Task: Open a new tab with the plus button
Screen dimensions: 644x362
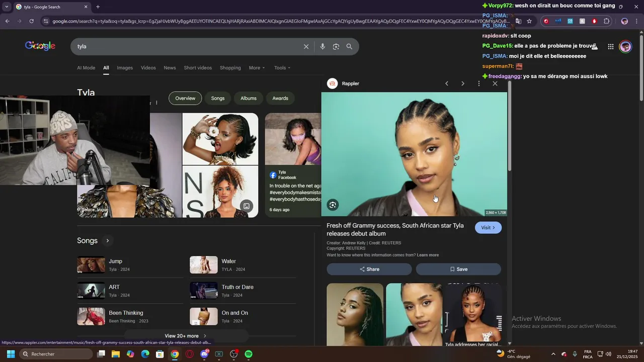Action: [x=98, y=7]
